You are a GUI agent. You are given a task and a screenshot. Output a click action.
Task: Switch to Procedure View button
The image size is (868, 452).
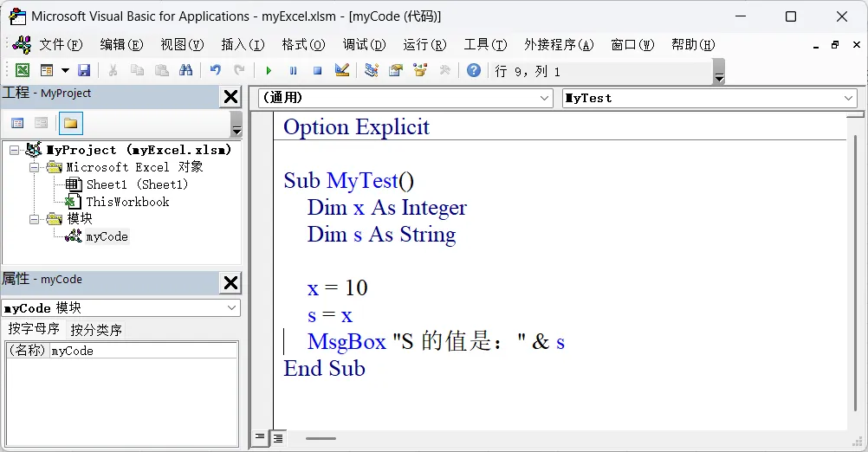(x=260, y=437)
